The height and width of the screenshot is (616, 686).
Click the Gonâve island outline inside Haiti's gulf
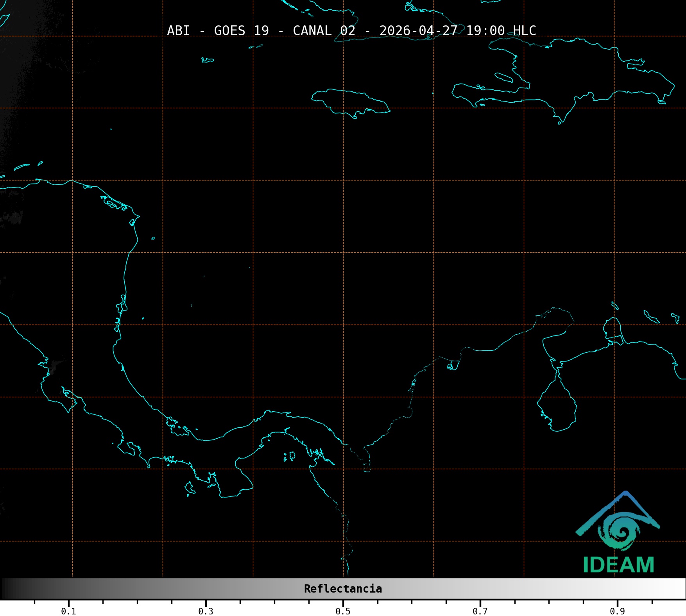coord(503,77)
